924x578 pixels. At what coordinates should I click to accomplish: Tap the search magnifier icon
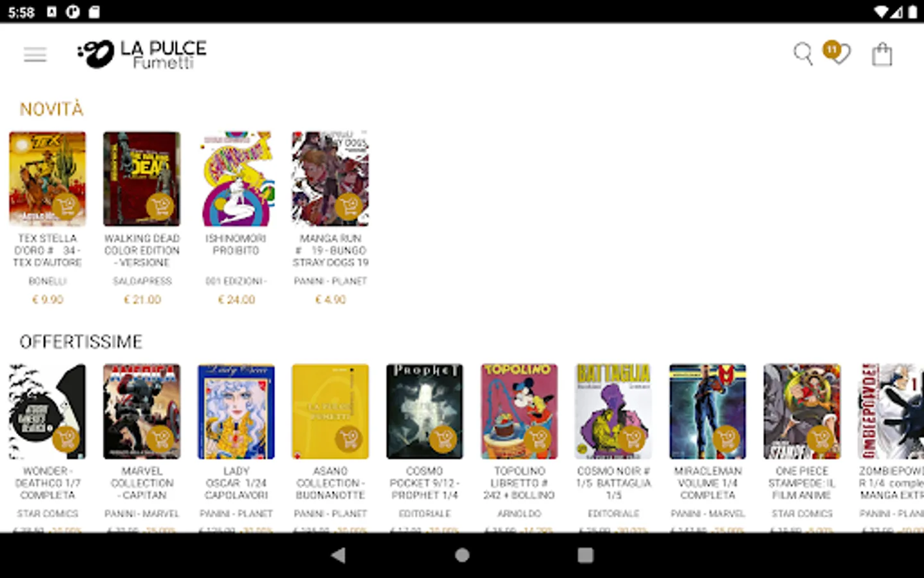(803, 54)
